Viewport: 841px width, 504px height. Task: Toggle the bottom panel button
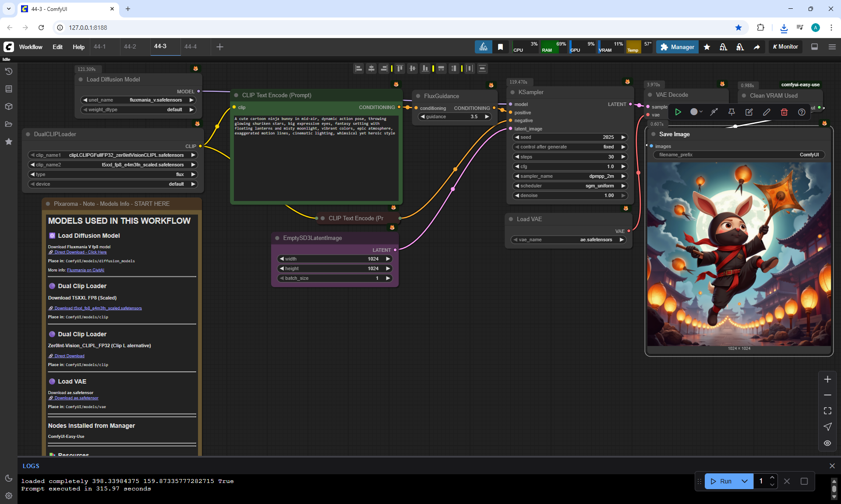tap(815, 47)
